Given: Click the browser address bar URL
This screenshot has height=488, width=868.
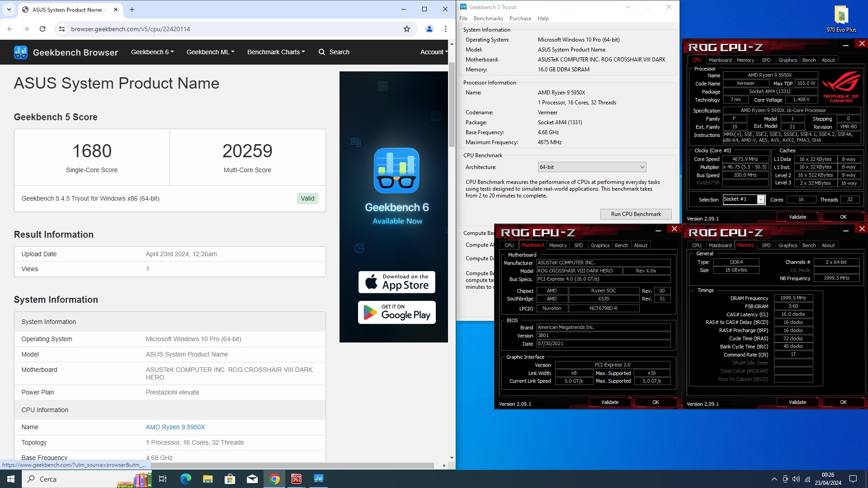Looking at the screenshot, I should click(x=131, y=29).
